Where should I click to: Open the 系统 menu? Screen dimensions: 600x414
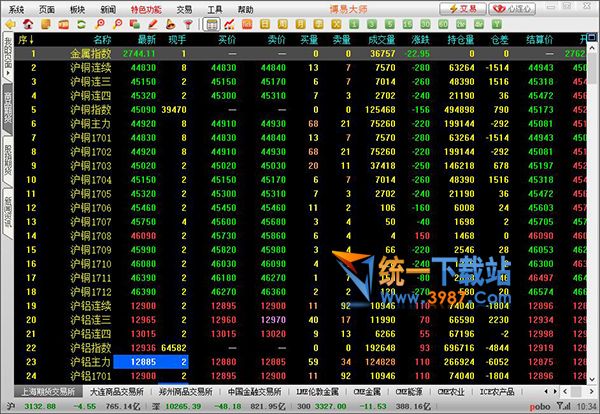tap(16, 9)
